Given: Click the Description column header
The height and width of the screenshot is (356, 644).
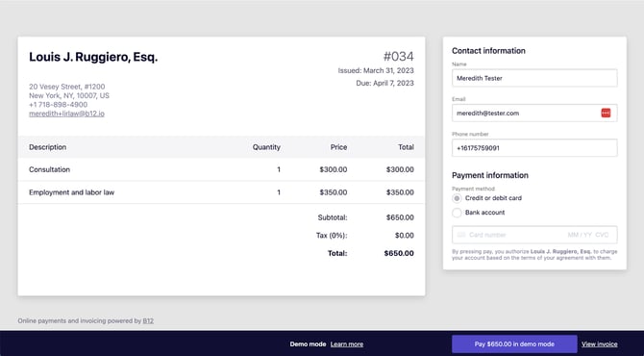Looking at the screenshot, I should [x=48, y=147].
